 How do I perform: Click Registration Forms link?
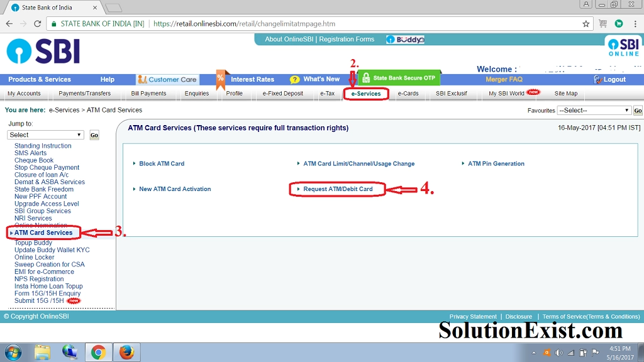pyautogui.click(x=347, y=40)
